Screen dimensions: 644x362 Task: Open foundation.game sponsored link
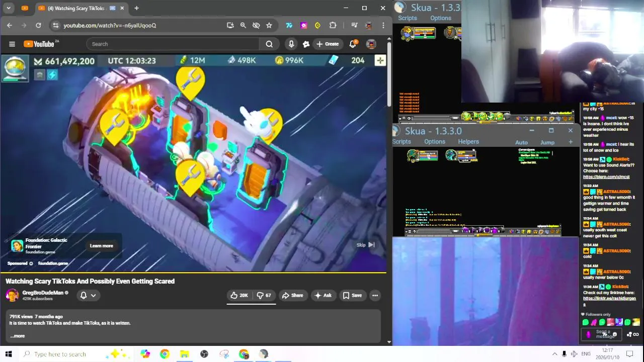[x=53, y=263]
